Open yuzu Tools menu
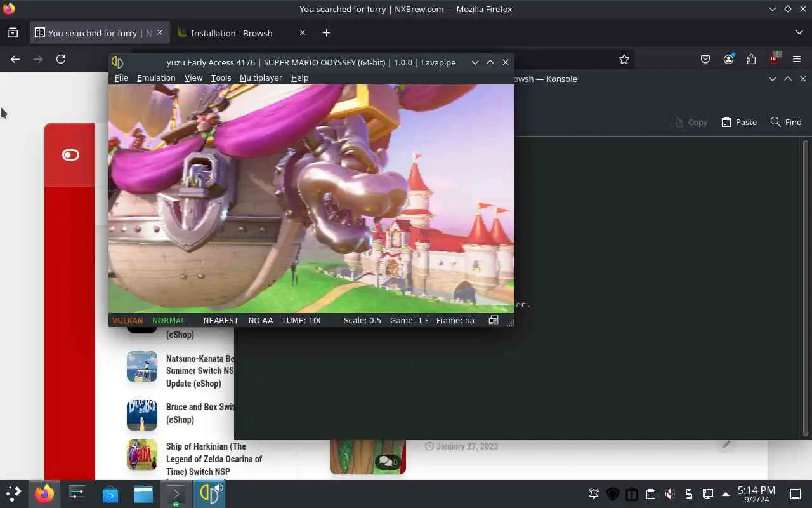The width and height of the screenshot is (812, 508). click(x=221, y=77)
